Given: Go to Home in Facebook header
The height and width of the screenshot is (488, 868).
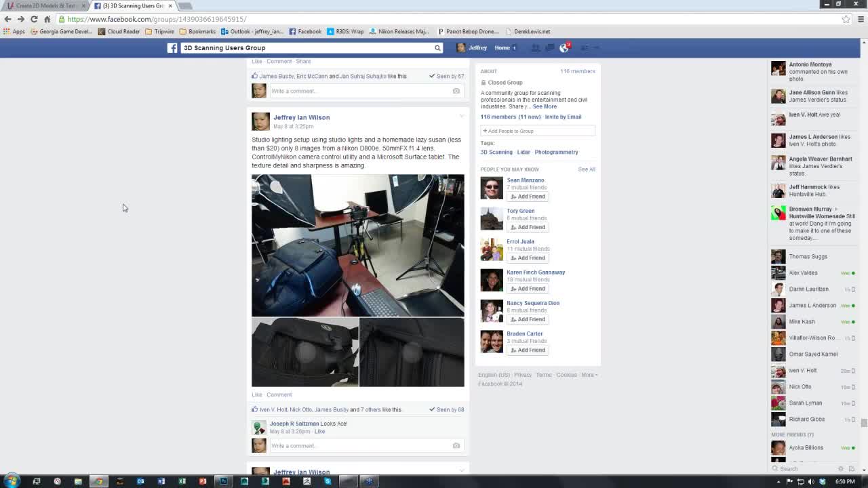Looking at the screenshot, I should click(502, 47).
